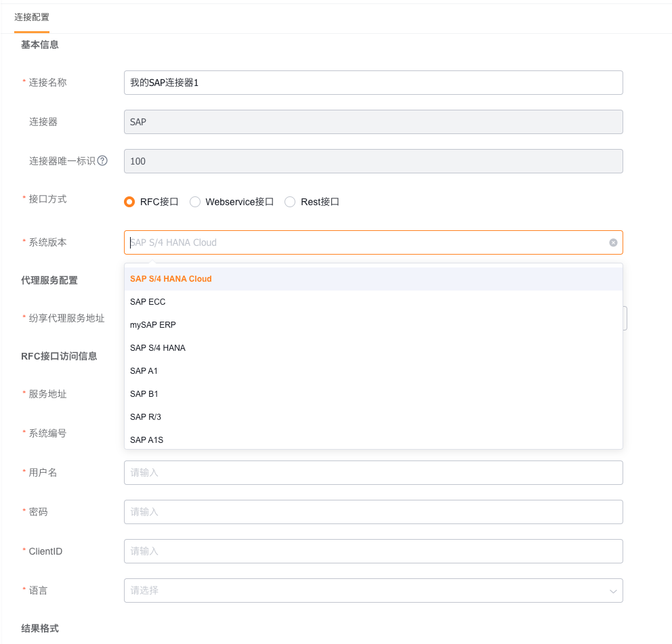Click the 用户名 input field
672x644 pixels.
(373, 473)
